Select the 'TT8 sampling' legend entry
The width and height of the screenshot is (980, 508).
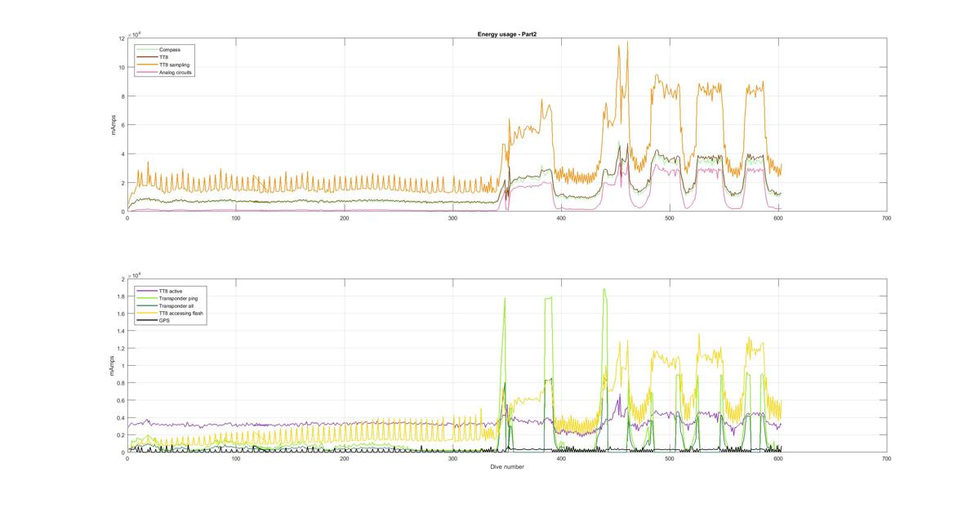point(176,65)
